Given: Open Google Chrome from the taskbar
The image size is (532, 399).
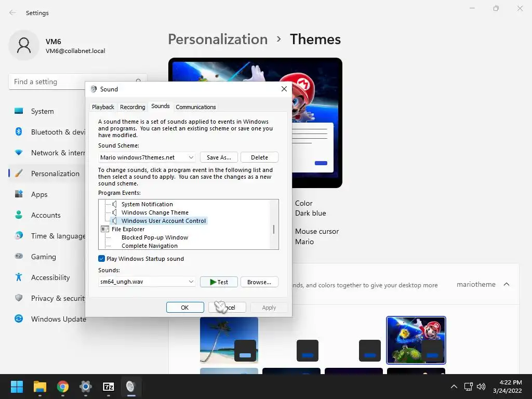Looking at the screenshot, I should tap(62, 387).
